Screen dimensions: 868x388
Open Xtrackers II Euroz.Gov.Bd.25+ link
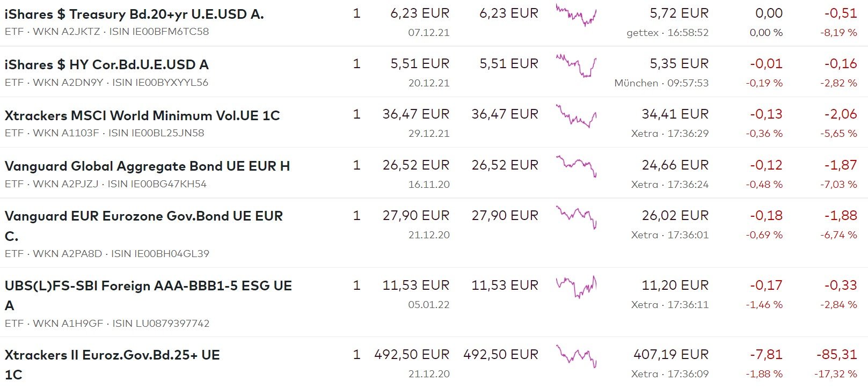click(112, 355)
